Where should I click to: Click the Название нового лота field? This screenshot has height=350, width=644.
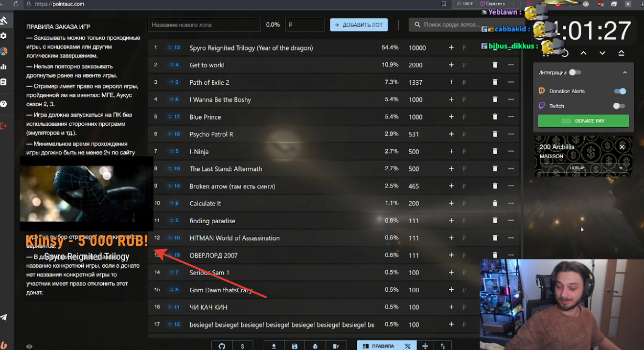pyautogui.click(x=204, y=24)
